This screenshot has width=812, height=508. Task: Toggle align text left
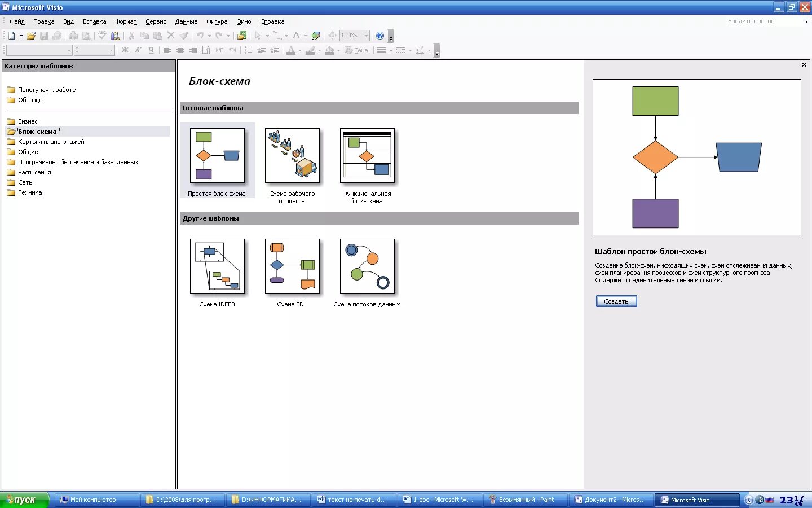click(167, 50)
